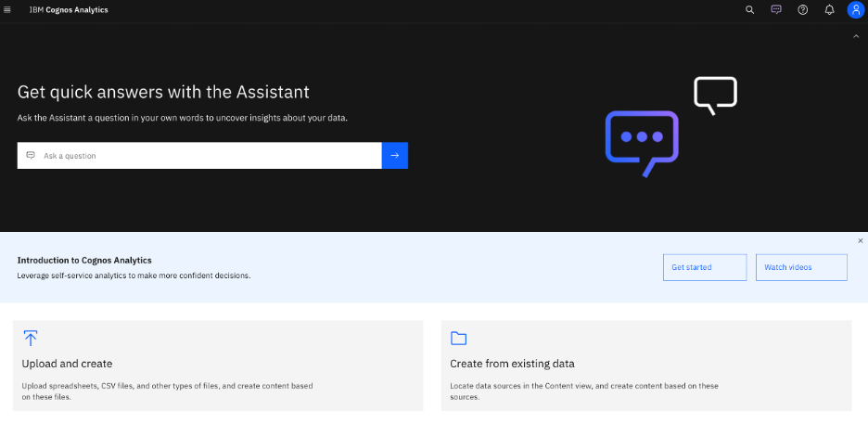The image size is (868, 423).
Task: Submit question with the blue arrow button
Action: 395,156
